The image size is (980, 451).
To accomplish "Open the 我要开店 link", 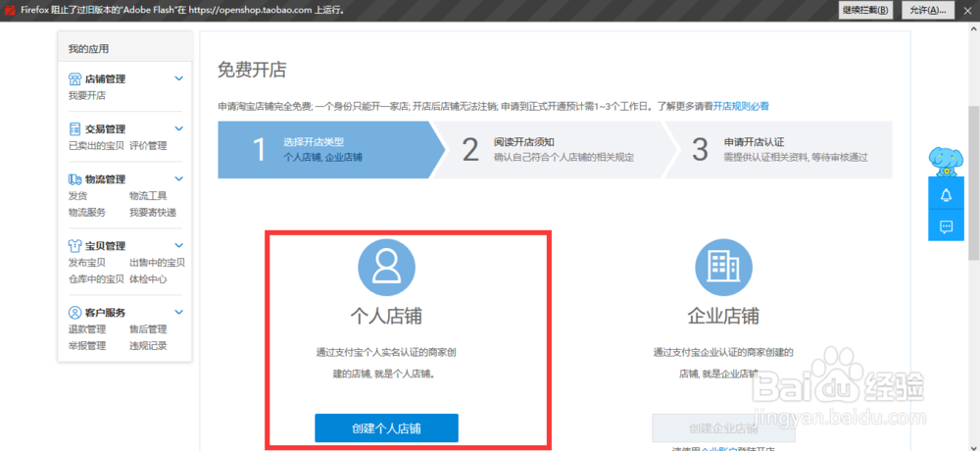I will click(x=87, y=96).
